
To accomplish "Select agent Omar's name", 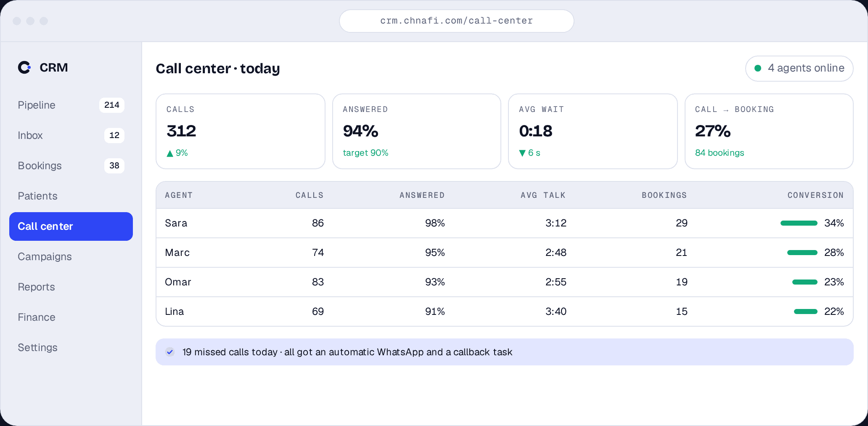I will coord(178,282).
